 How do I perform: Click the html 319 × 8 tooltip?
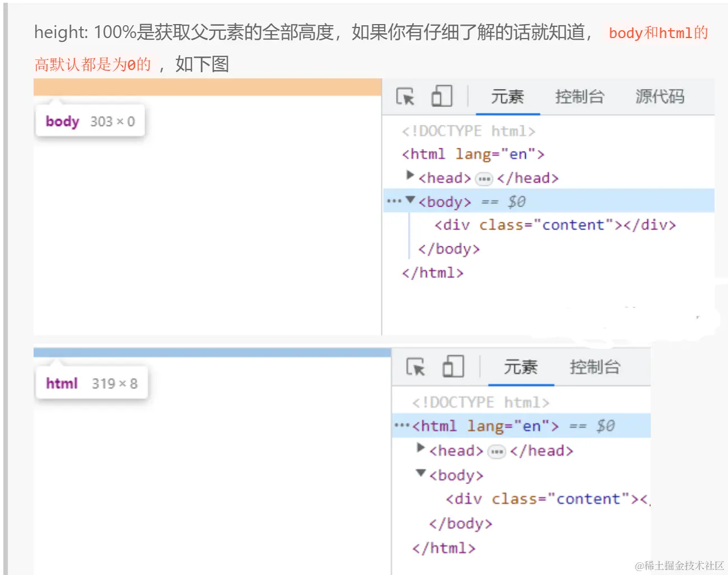click(91, 383)
